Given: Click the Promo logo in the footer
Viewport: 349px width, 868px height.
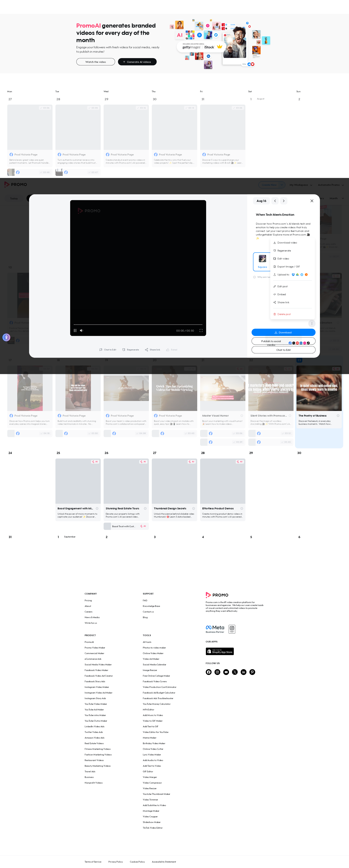Looking at the screenshot, I should (217, 595).
